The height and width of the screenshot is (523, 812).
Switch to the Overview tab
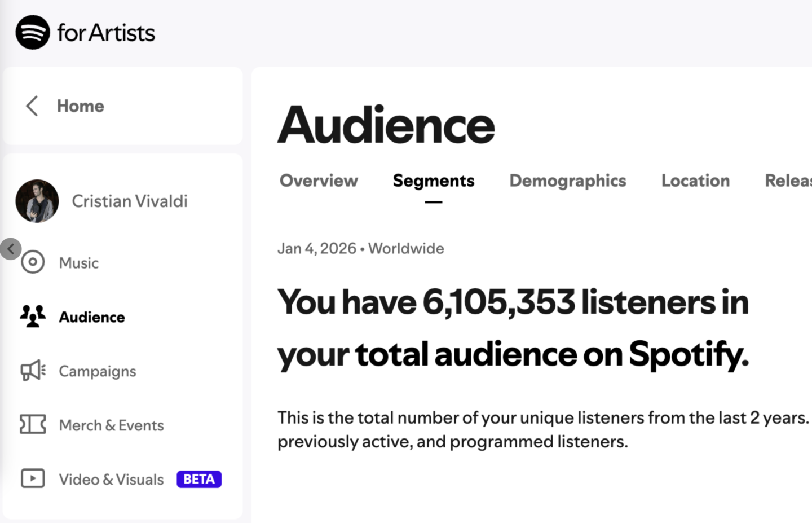tap(319, 181)
